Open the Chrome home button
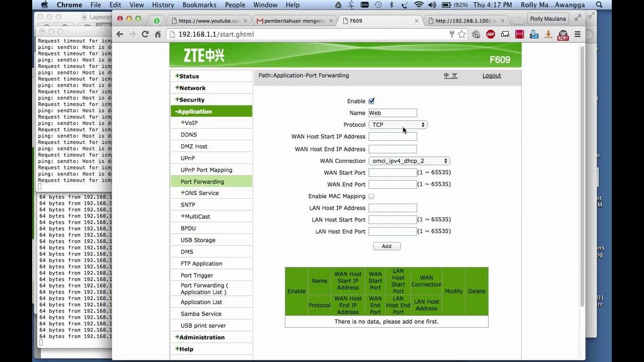The height and width of the screenshot is (362, 644). pyautogui.click(x=158, y=34)
